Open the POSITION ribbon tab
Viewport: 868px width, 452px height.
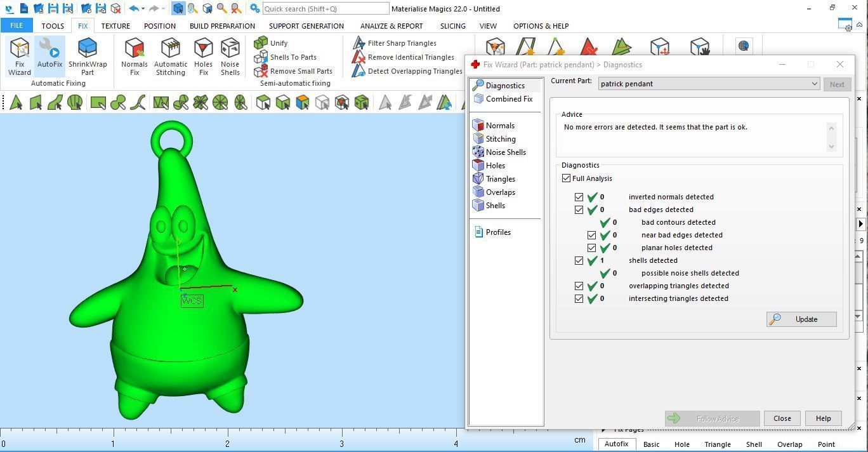click(x=160, y=26)
